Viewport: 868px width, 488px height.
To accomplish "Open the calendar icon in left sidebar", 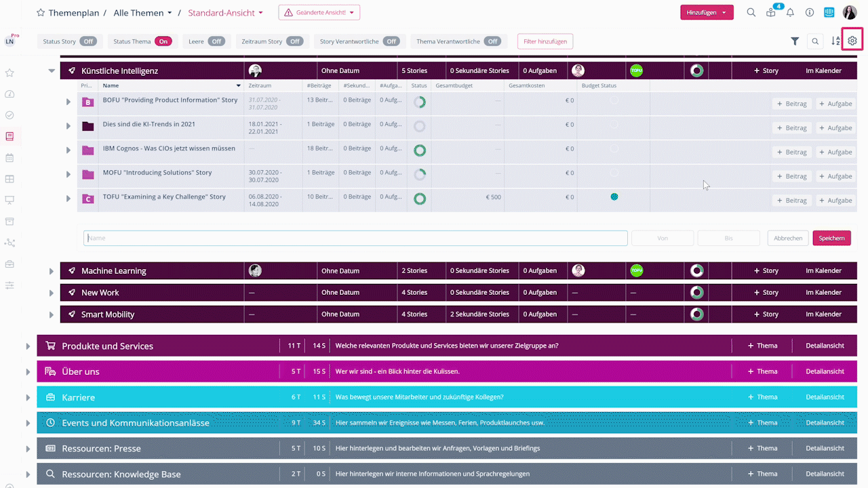I will click(x=9, y=158).
